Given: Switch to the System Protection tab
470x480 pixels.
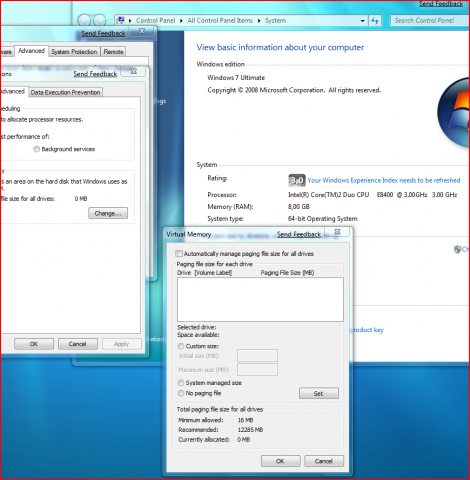Looking at the screenshot, I should (x=74, y=52).
